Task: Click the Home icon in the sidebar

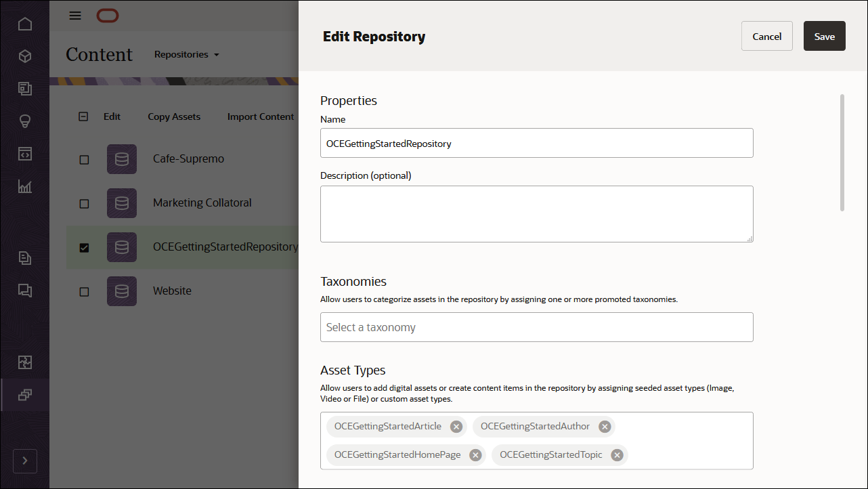Action: click(25, 24)
